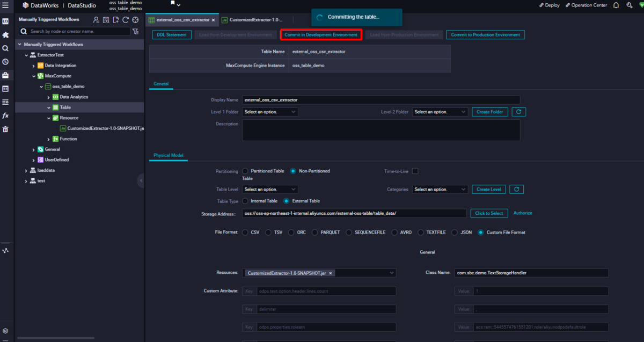Screen dimensions: 644x342
Task: Switch to external_oss_csv_extractor tab
Action: pos(182,20)
